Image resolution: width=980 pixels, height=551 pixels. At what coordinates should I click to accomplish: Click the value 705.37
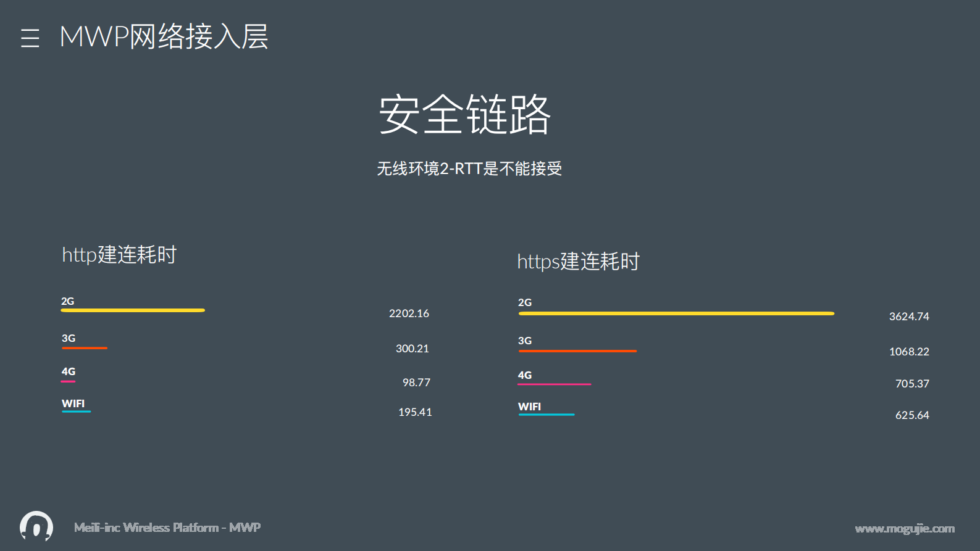(x=912, y=384)
